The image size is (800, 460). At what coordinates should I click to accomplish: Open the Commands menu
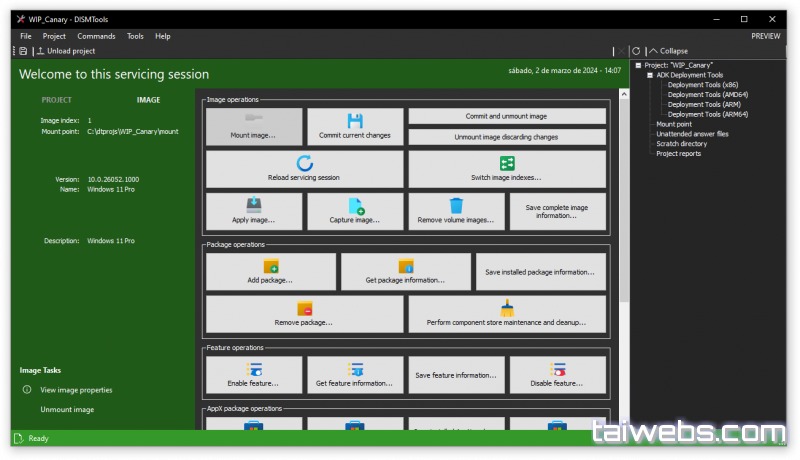point(96,36)
